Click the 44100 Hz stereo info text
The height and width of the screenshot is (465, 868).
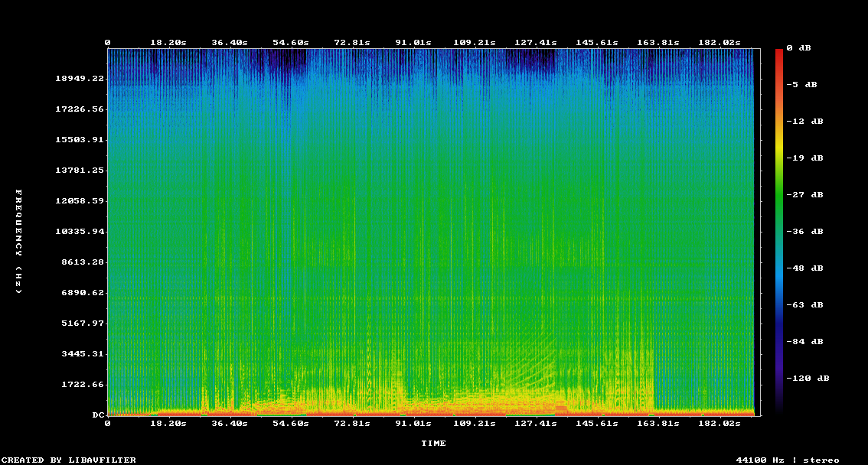pyautogui.click(x=788, y=460)
